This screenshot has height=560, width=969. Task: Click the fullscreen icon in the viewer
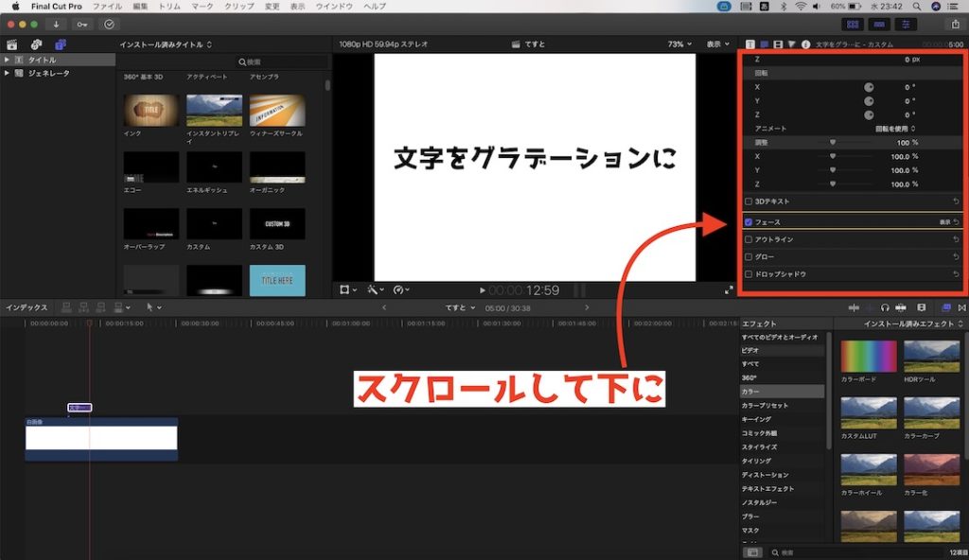pyautogui.click(x=727, y=289)
